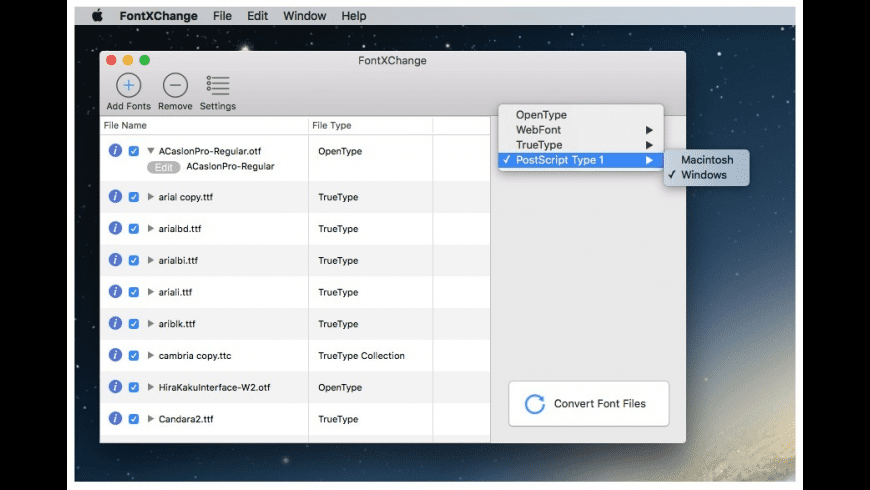Click the Add Fonts plus icon
Image resolution: width=870 pixels, height=490 pixels.
(128, 85)
